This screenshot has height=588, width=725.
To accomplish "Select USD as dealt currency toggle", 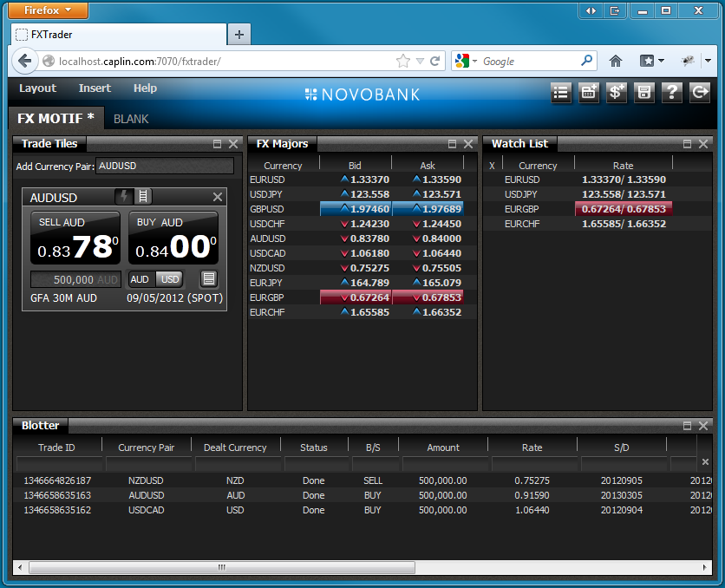I will [x=170, y=279].
